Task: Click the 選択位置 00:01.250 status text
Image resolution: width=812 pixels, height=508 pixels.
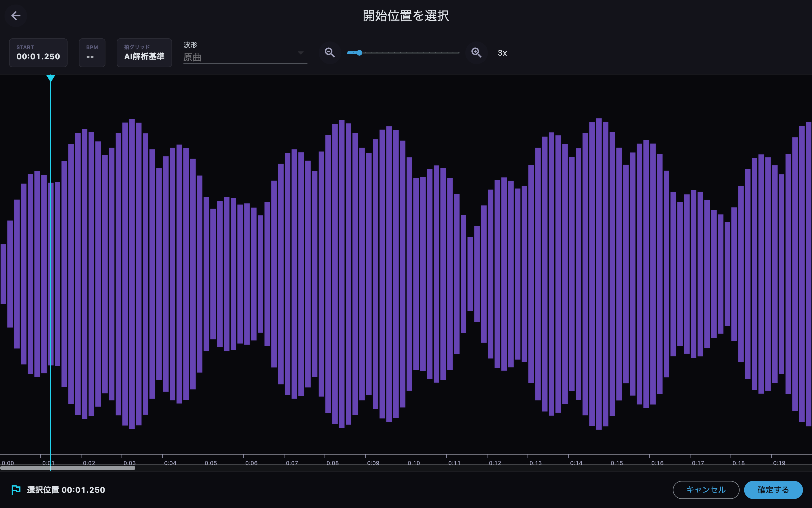Action: 66,490
